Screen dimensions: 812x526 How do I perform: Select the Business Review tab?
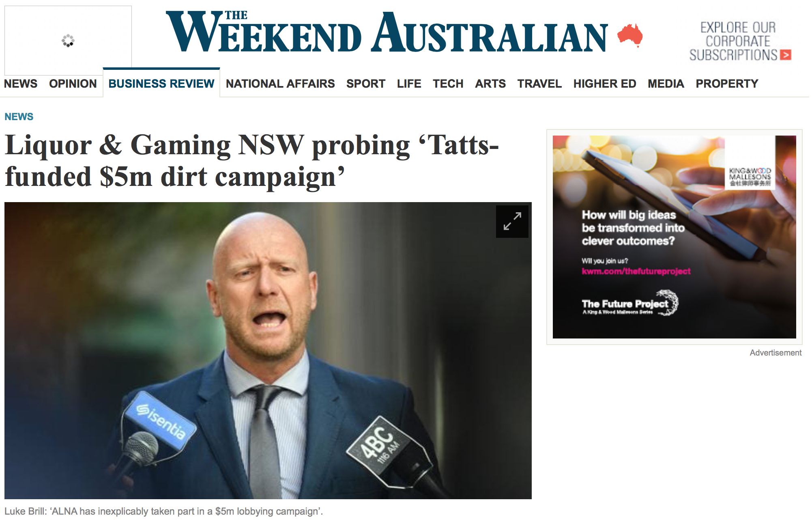161,83
